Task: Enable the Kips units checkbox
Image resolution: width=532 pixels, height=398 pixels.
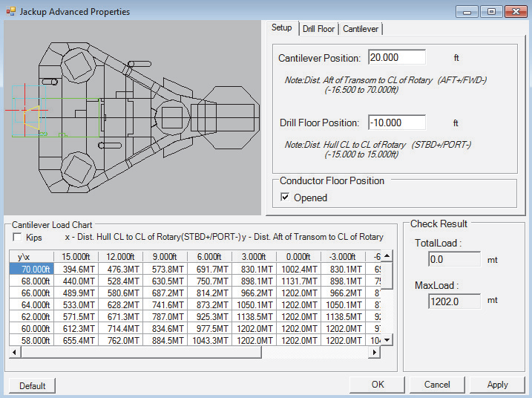Action: pos(17,238)
